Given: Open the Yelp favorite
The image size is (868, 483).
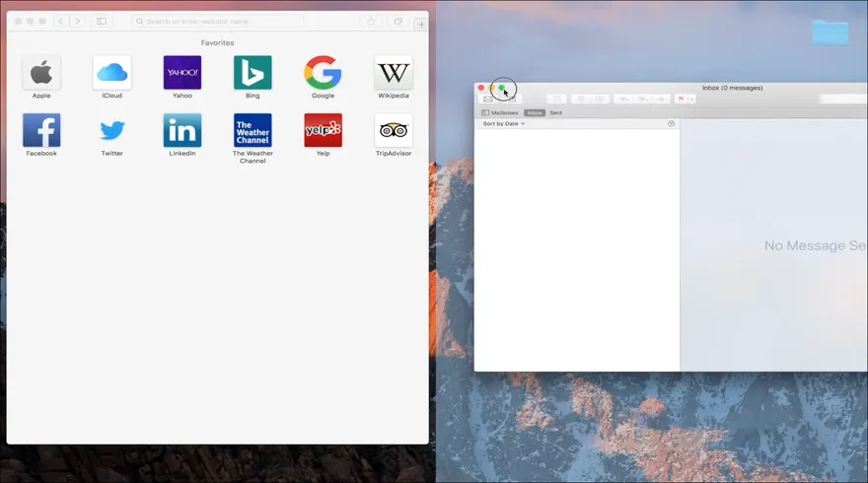Looking at the screenshot, I should (x=323, y=130).
